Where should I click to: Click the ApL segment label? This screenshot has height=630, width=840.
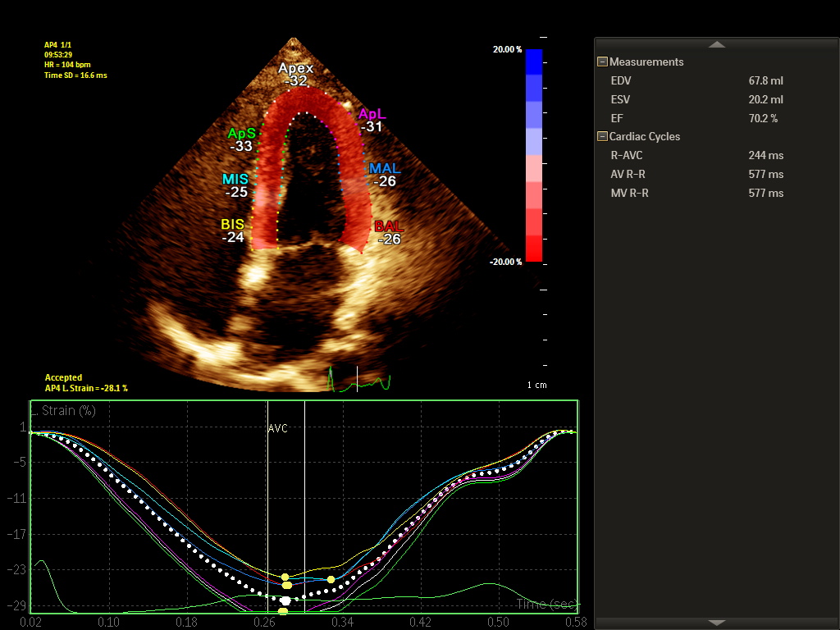[x=371, y=115]
